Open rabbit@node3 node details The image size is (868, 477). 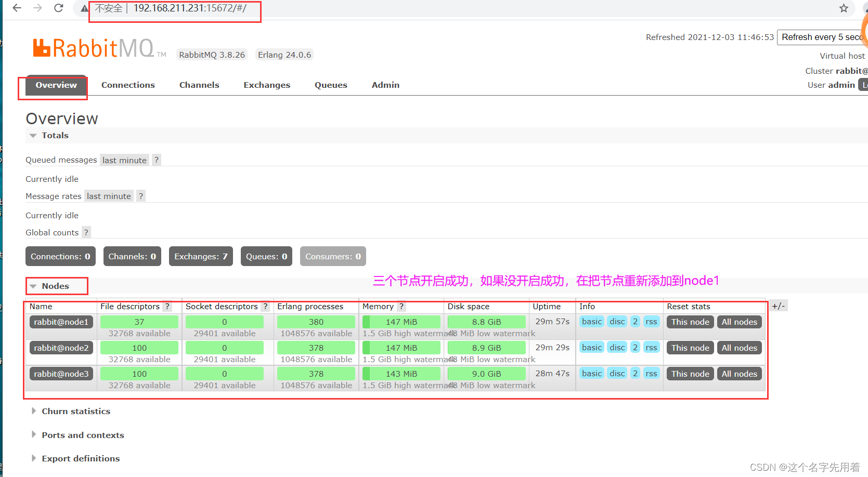coord(61,374)
